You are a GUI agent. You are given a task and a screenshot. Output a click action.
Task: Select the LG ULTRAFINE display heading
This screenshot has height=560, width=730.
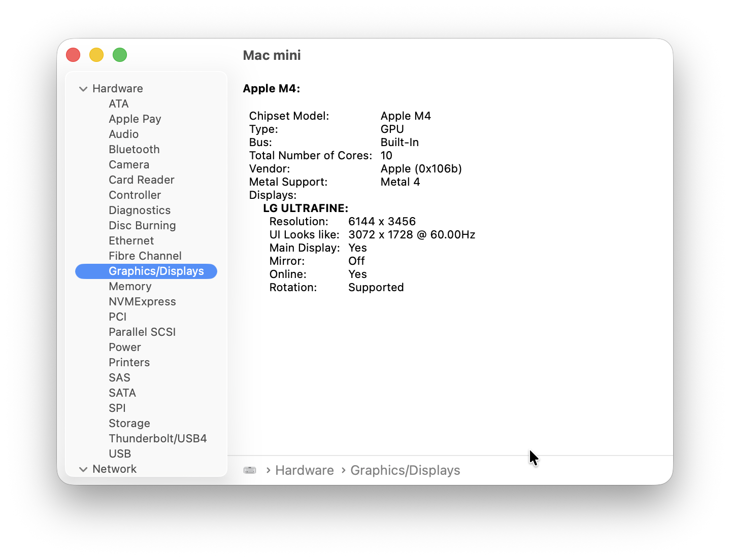pos(305,208)
